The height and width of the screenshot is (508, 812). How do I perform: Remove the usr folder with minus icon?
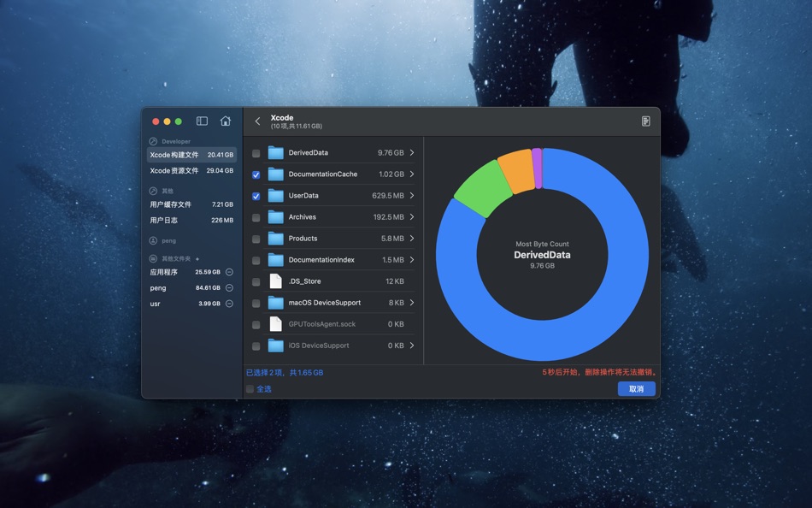tap(229, 304)
